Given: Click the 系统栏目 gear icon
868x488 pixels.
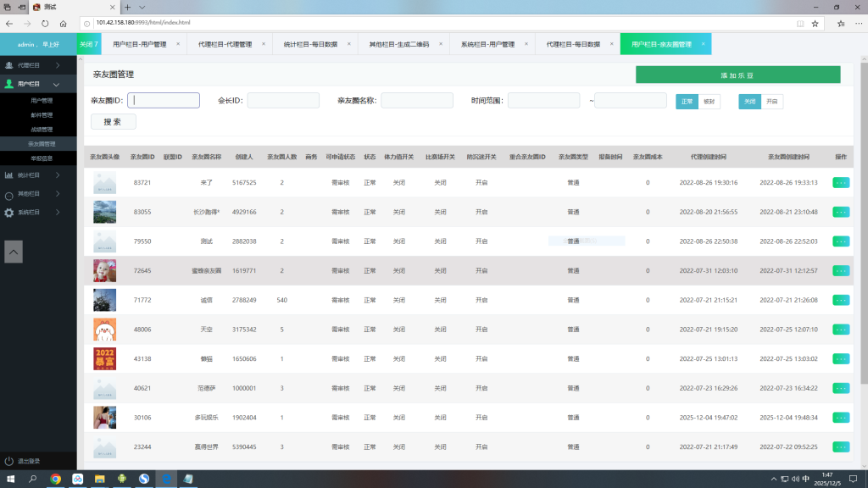Looking at the screenshot, I should (x=8, y=213).
